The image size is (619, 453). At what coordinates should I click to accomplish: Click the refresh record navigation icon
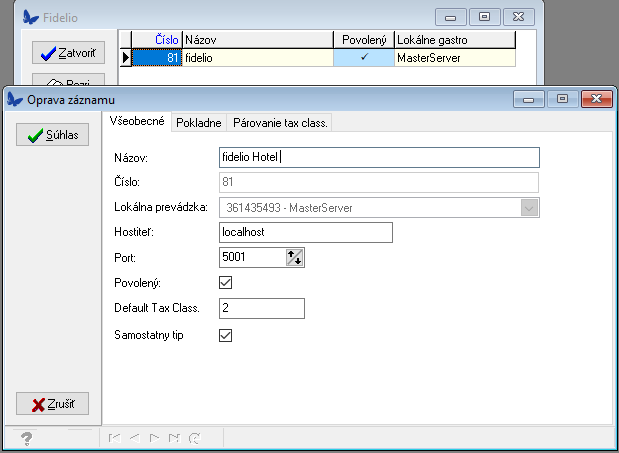(x=195, y=438)
